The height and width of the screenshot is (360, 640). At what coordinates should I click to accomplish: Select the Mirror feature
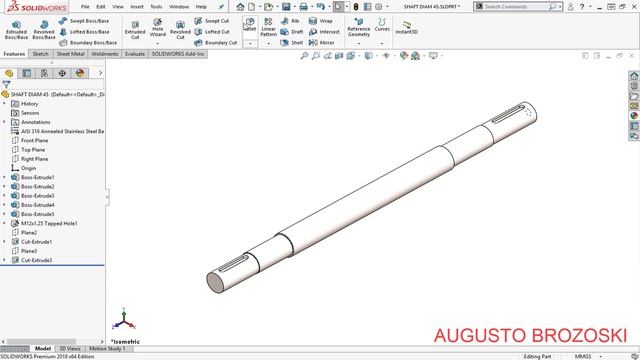pos(322,42)
